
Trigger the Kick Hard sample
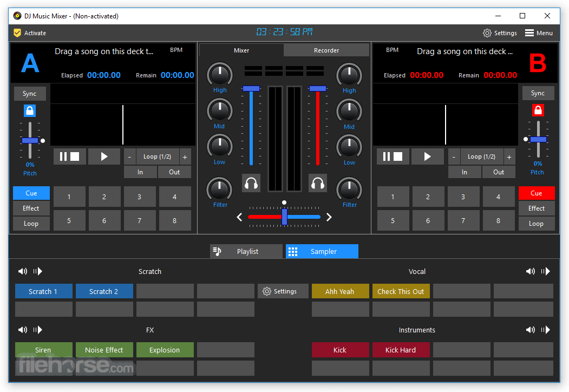(x=401, y=350)
